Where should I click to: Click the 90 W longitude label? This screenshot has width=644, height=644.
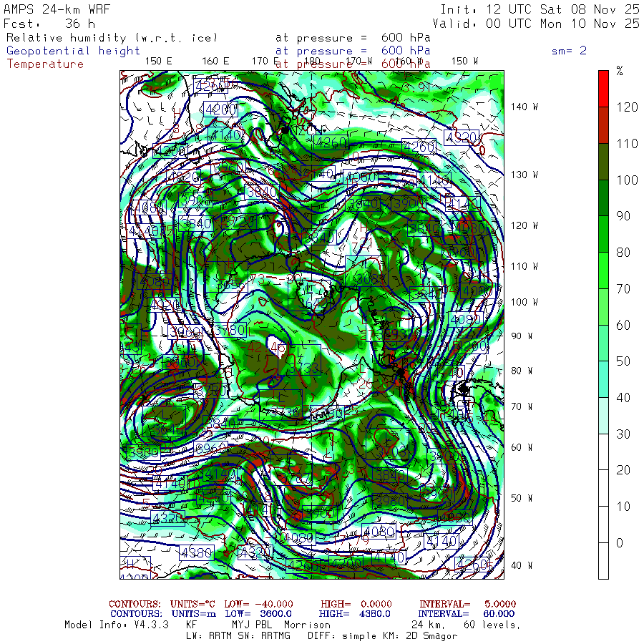[x=524, y=336]
